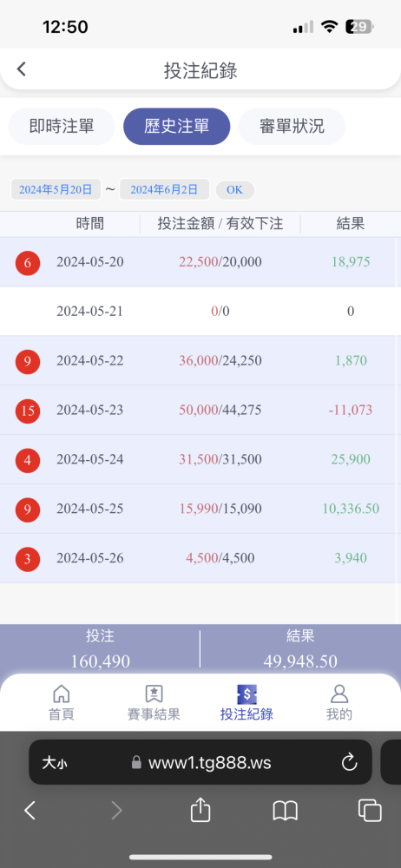
Task: Open the 我的 profile icon
Action: [x=339, y=693]
